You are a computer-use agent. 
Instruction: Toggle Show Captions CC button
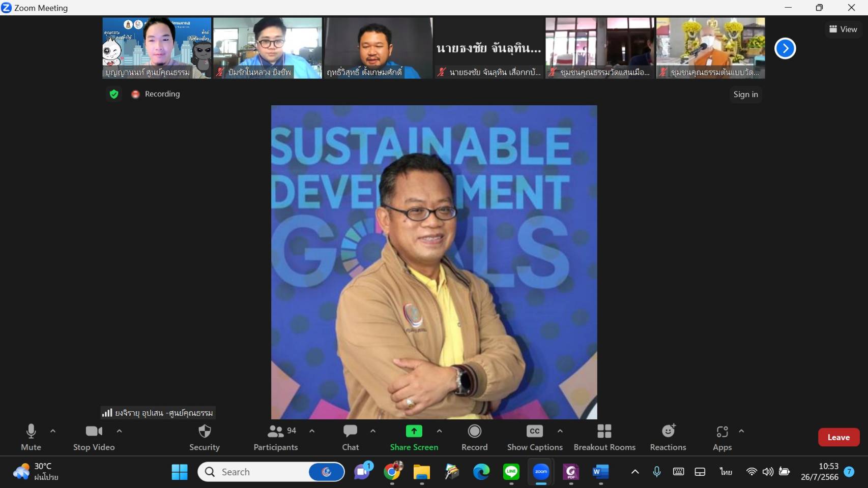click(535, 437)
